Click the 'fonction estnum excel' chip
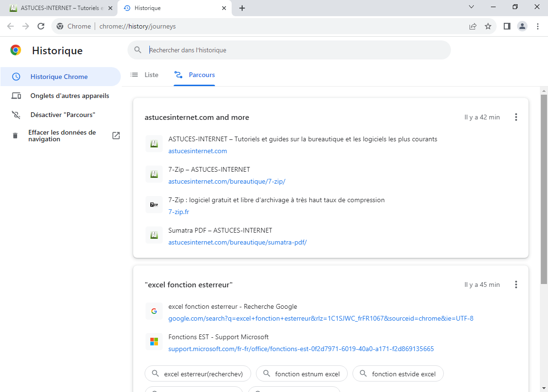The width and height of the screenshot is (548, 392). click(302, 374)
